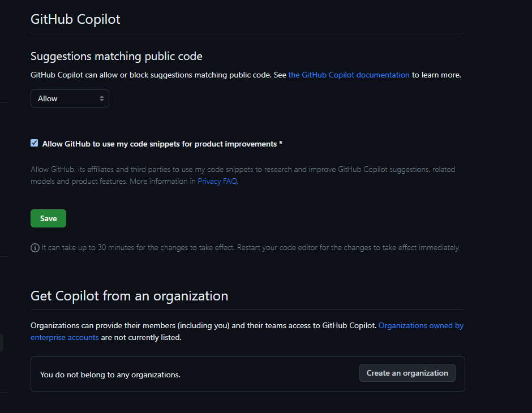The height and width of the screenshot is (413, 532).
Task: Click "You do not belong to any organizations" text
Action: [110, 375]
